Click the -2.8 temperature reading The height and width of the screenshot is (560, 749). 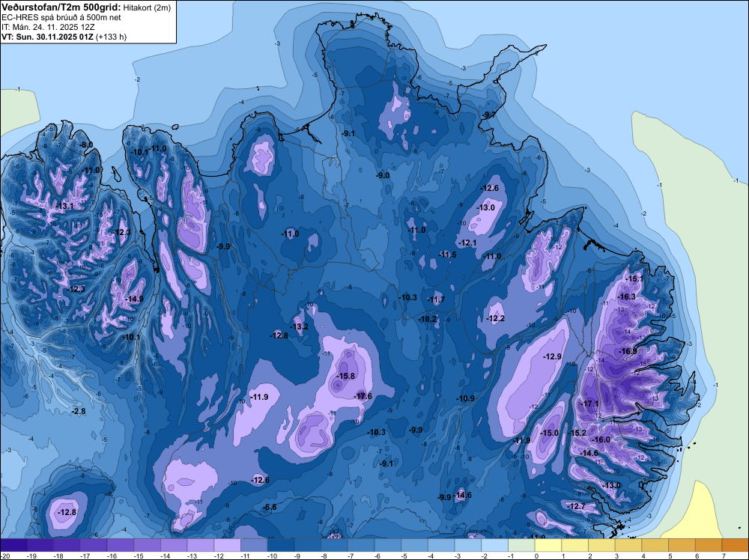[79, 411]
